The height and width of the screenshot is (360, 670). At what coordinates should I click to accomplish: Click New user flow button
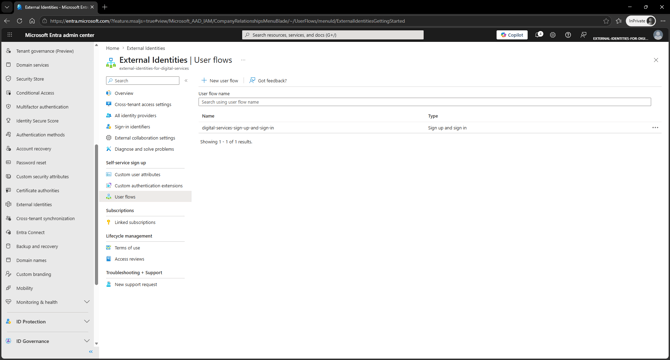pyautogui.click(x=220, y=80)
